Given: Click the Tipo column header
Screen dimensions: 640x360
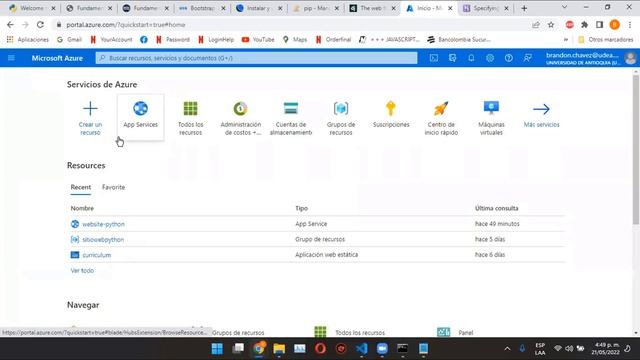Looking at the screenshot, I should [x=301, y=208].
